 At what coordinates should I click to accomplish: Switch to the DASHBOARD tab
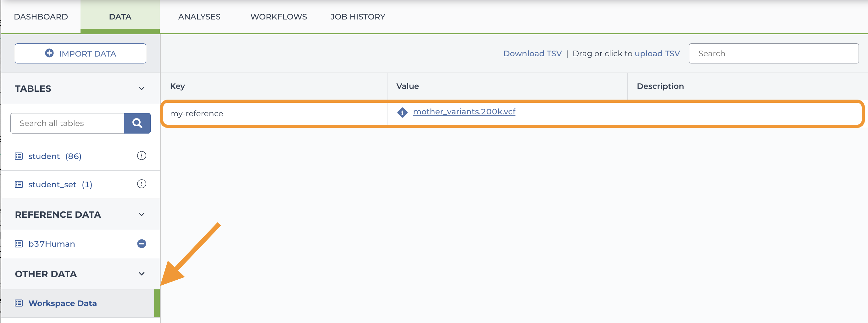pyautogui.click(x=41, y=17)
